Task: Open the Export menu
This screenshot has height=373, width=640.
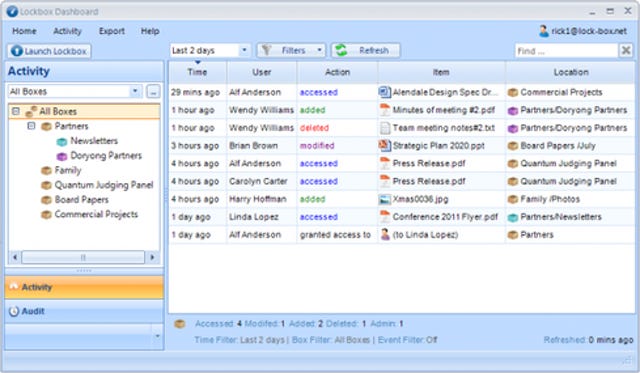Action: coord(111,31)
